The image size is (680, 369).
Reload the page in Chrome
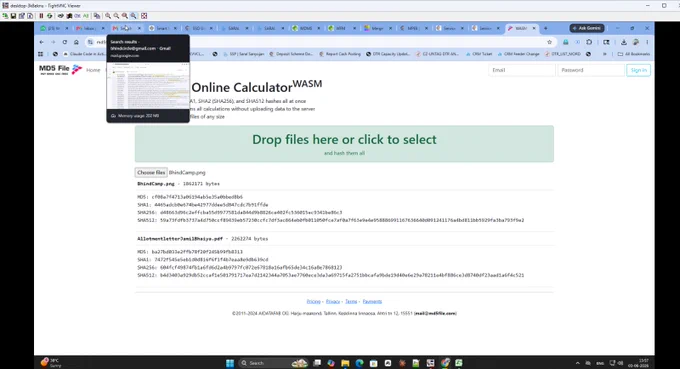65,42
